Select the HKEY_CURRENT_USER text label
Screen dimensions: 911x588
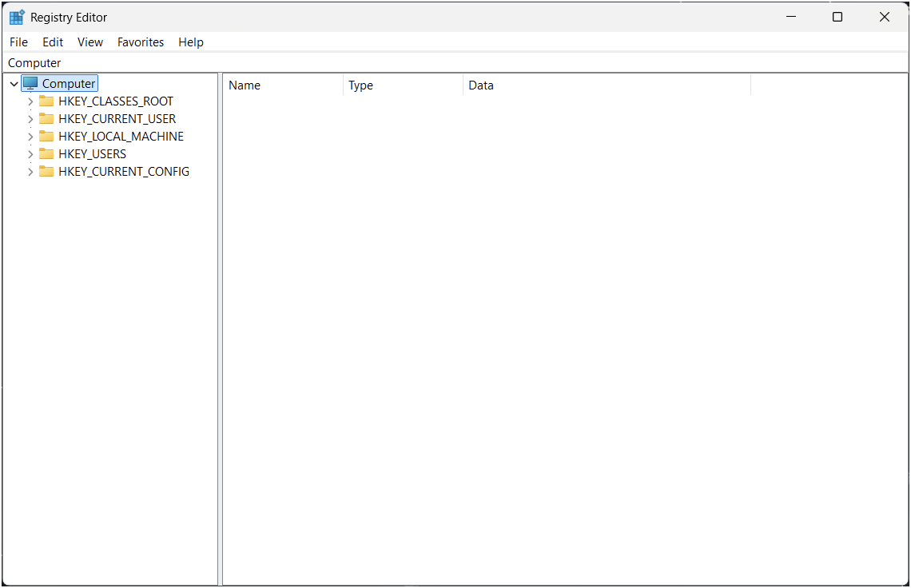tap(117, 119)
